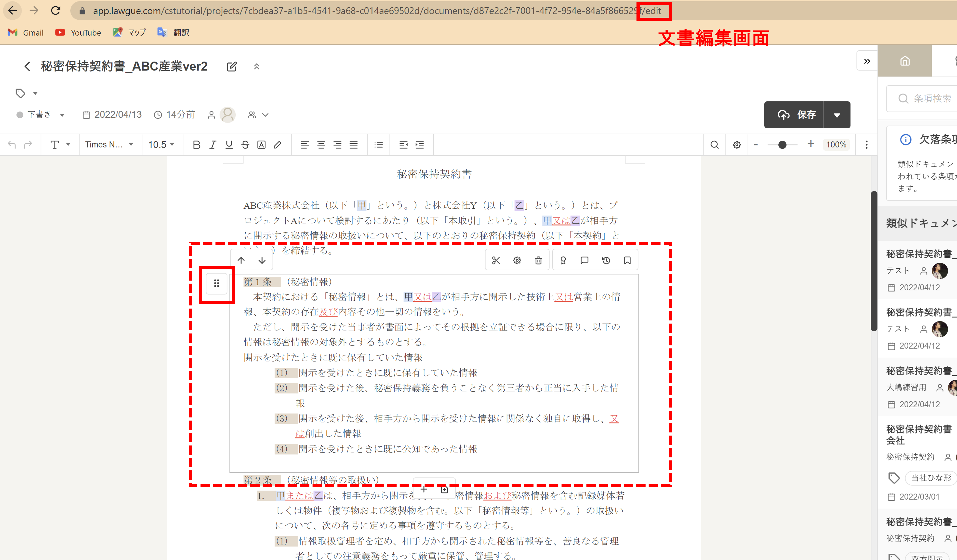Image resolution: width=957 pixels, height=560 pixels.
Task: Open the three-dot more options menu
Action: click(866, 145)
